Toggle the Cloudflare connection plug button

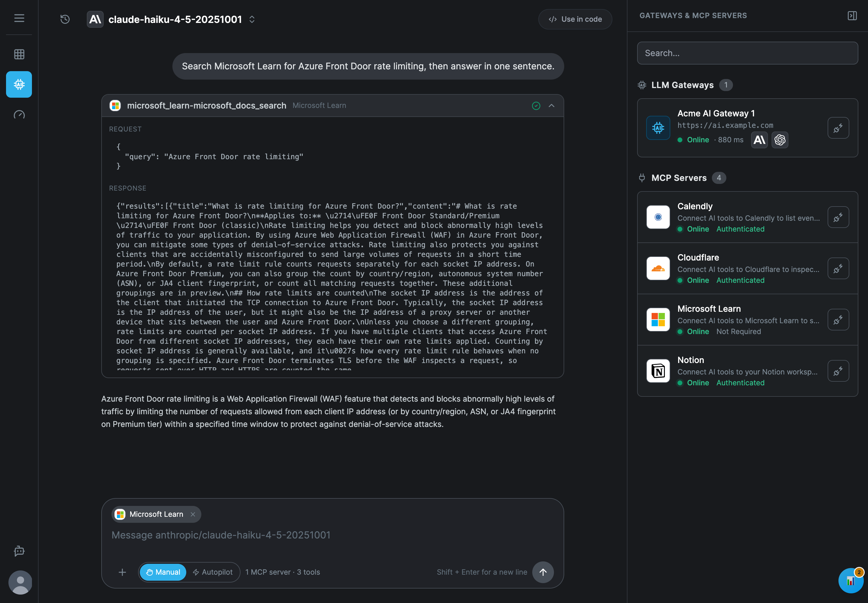pyautogui.click(x=838, y=269)
